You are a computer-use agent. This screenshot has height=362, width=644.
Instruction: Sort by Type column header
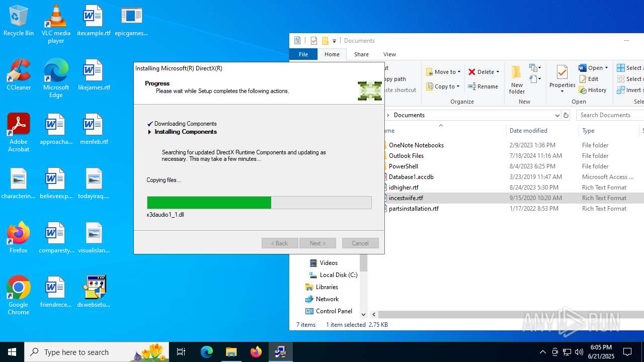[x=588, y=131]
